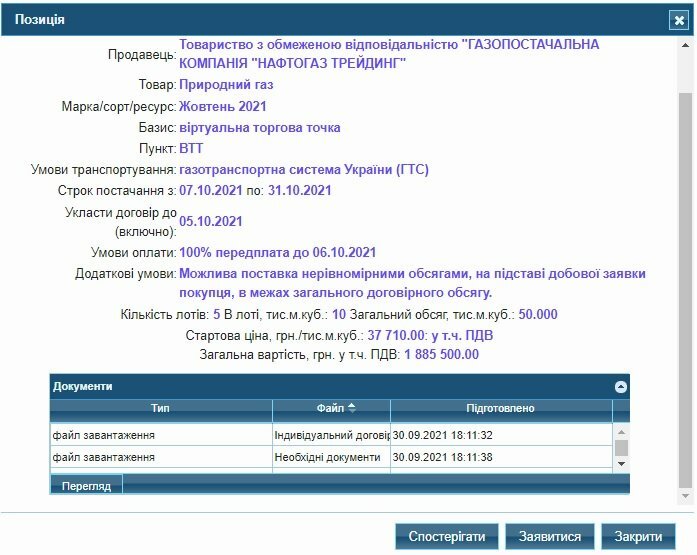Click the Заявитися button

point(550,536)
